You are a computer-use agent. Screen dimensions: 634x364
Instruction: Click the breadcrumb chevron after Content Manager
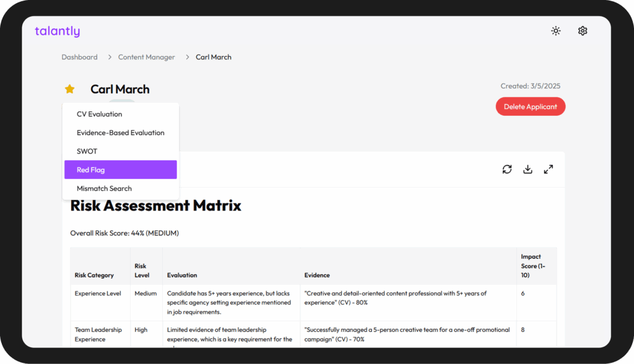(187, 57)
